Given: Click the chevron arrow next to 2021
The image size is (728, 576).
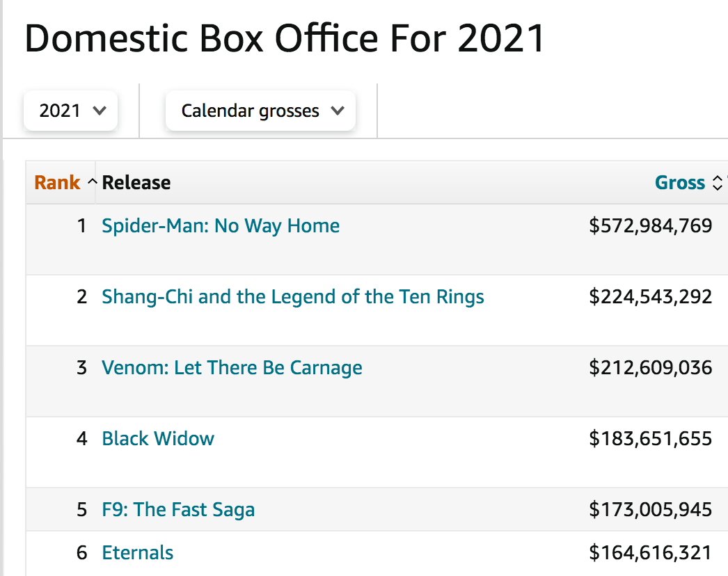Looking at the screenshot, I should tap(100, 111).
